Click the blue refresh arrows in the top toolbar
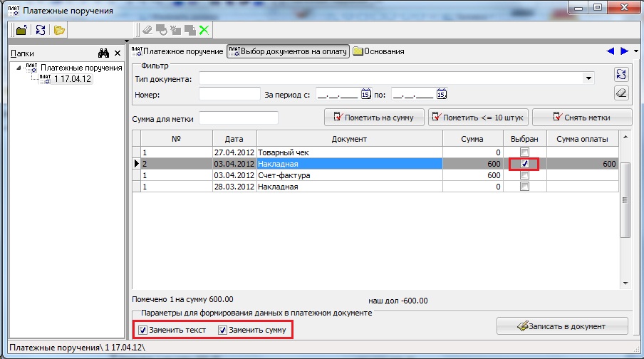 40,30
